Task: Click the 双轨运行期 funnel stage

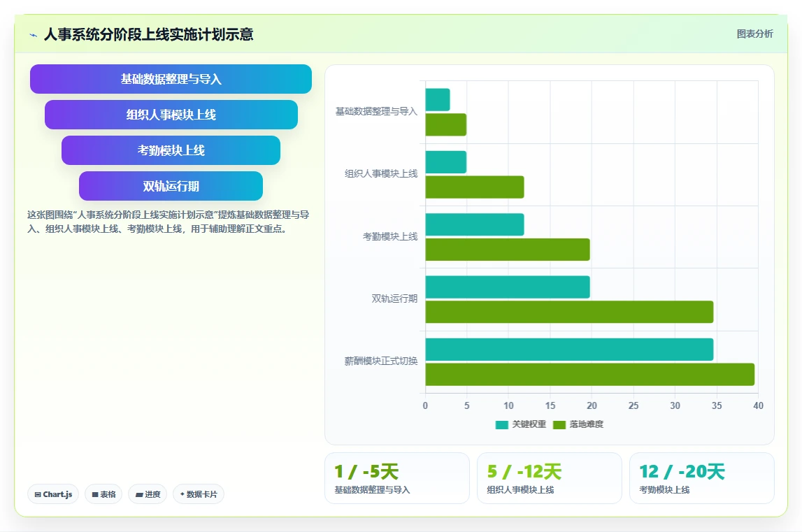Action: tap(171, 186)
